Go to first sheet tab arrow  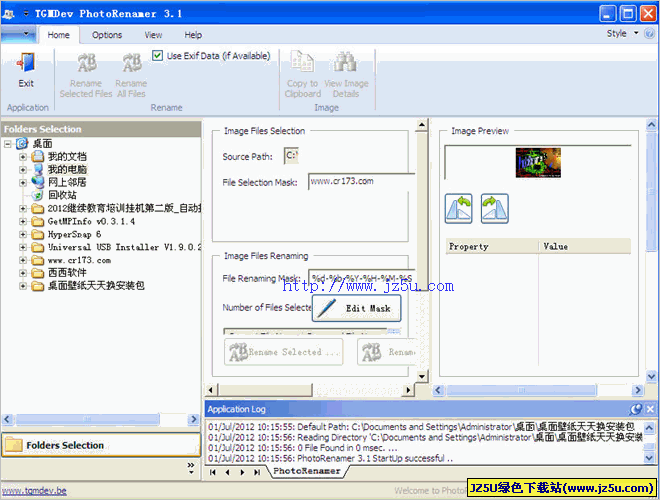[213, 472]
